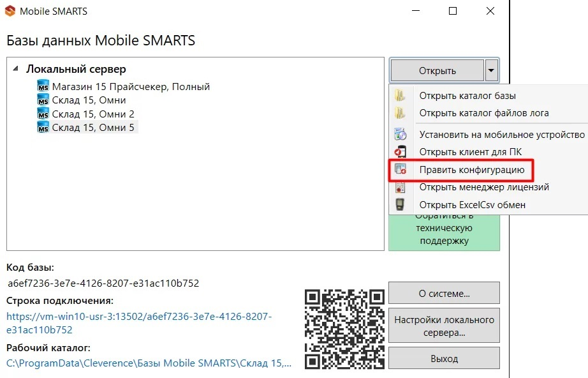Click the Выход button
Screen dimensions: 588x378
(444, 358)
